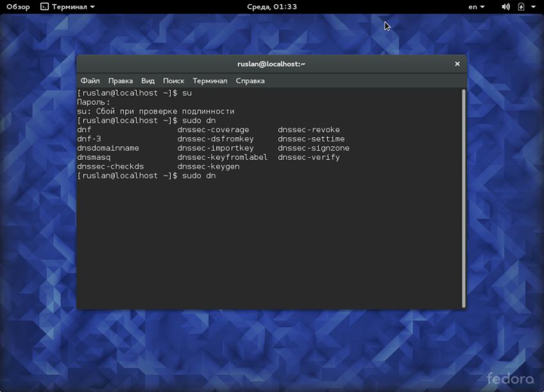This screenshot has width=544, height=392.
Task: Click the ruslan@localhost:~ title bar
Action: pyautogui.click(x=271, y=64)
